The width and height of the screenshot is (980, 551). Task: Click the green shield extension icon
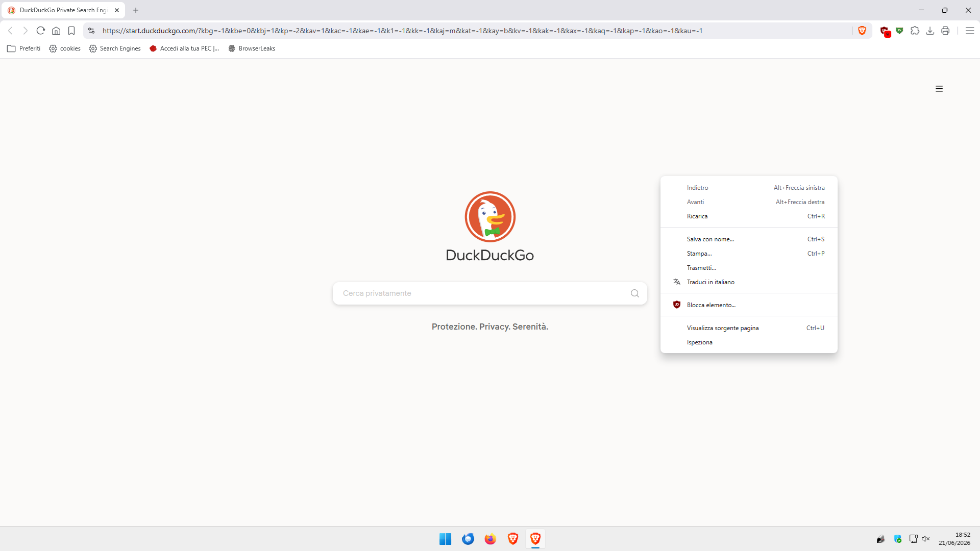899,31
